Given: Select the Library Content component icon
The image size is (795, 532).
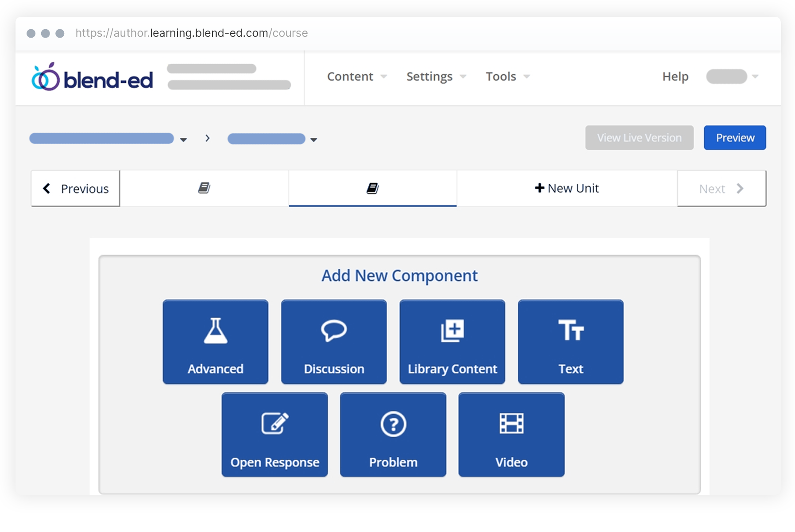Looking at the screenshot, I should coord(452,341).
